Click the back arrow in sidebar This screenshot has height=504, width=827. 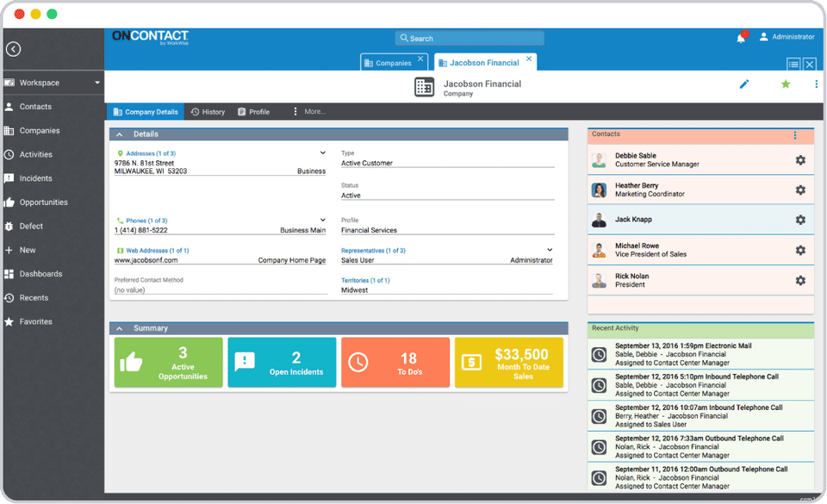click(x=13, y=50)
